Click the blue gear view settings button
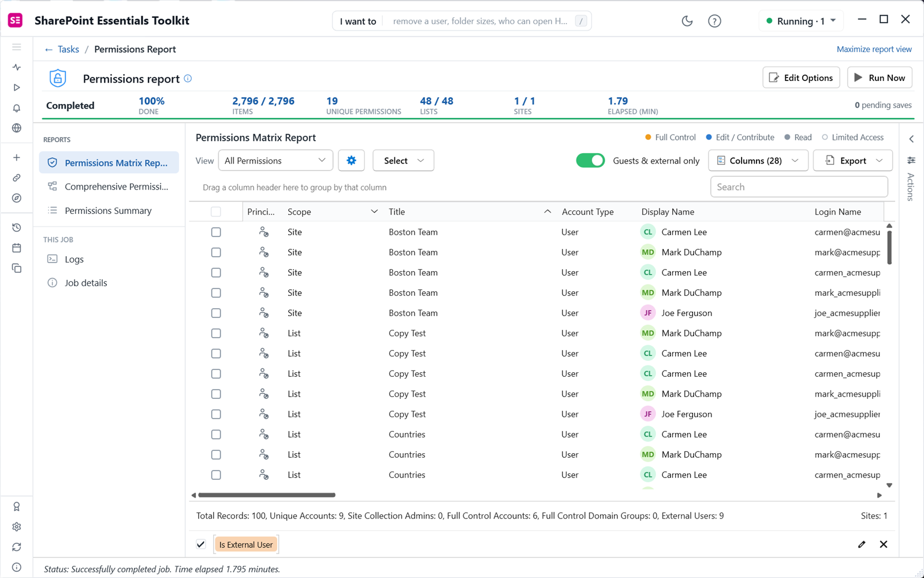The width and height of the screenshot is (924, 578). click(351, 161)
